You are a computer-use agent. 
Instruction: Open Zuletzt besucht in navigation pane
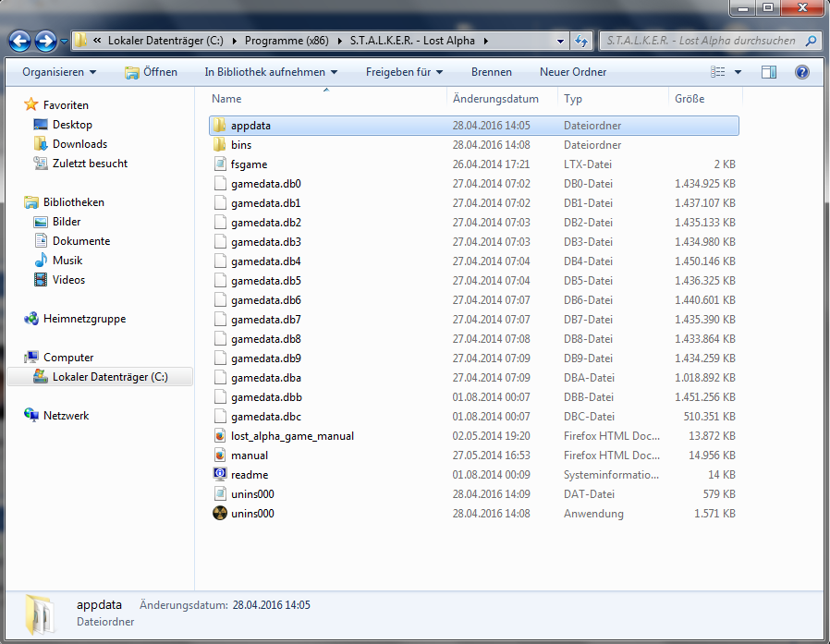[90, 164]
